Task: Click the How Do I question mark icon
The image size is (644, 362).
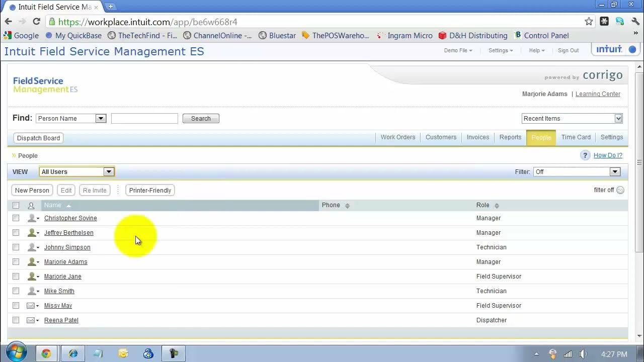Action: [585, 155]
